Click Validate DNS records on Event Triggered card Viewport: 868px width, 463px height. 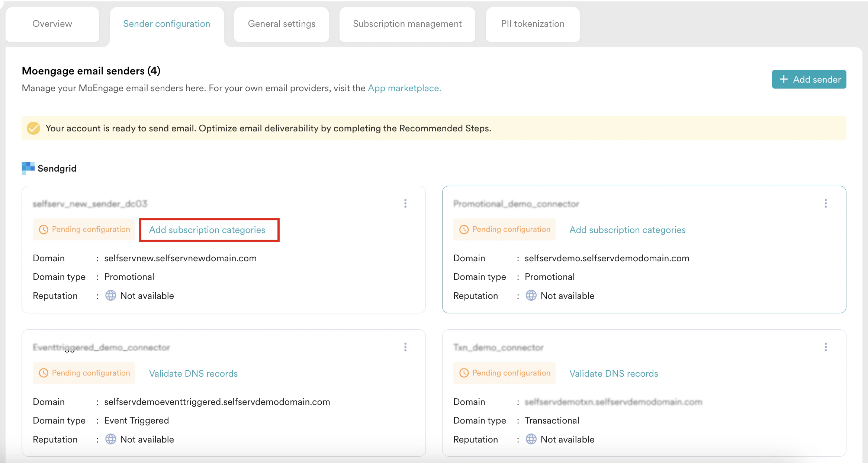(193, 374)
